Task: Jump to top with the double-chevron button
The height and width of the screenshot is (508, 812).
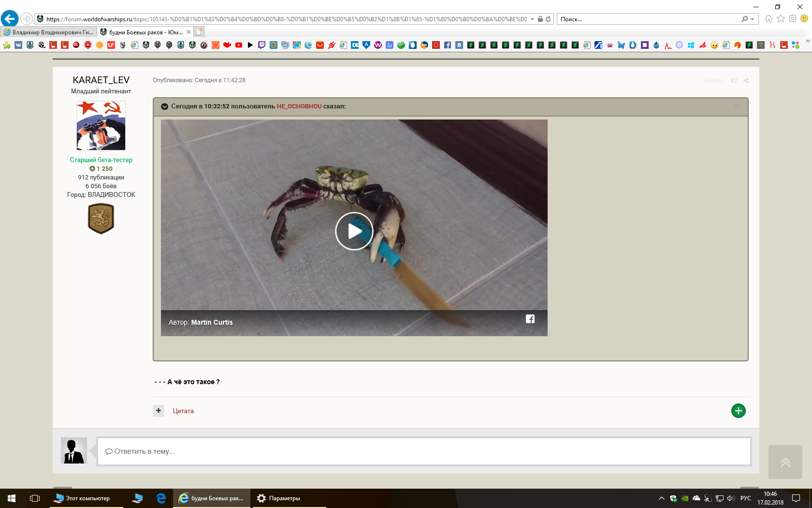Action: (785, 462)
